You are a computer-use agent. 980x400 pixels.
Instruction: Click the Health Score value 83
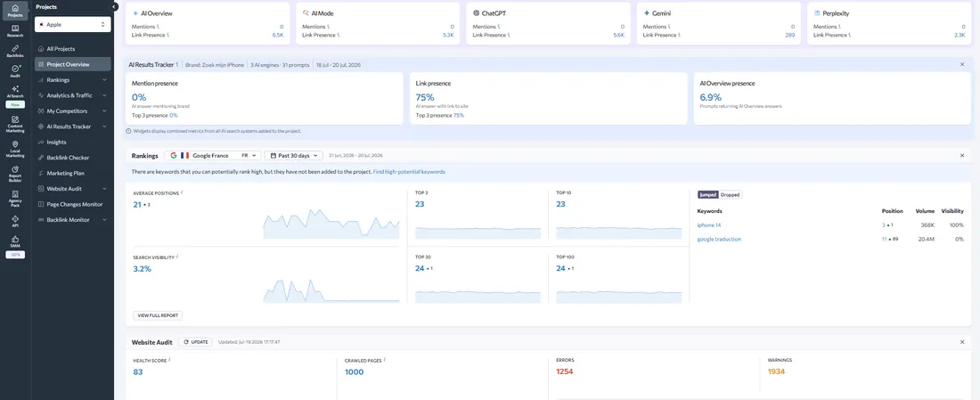(x=138, y=371)
